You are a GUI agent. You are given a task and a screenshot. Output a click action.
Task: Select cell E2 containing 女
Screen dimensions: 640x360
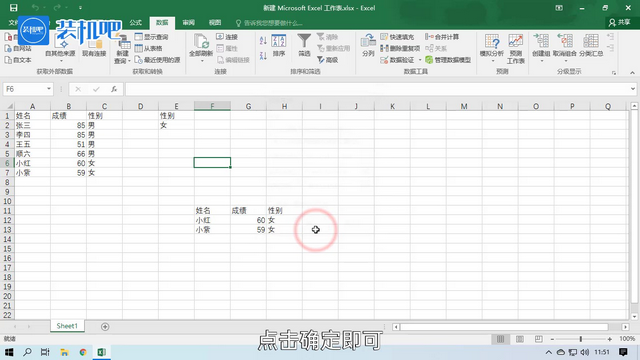point(176,125)
